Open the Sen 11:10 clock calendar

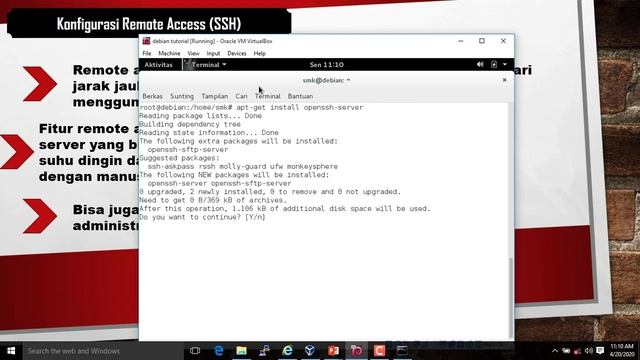327,64
